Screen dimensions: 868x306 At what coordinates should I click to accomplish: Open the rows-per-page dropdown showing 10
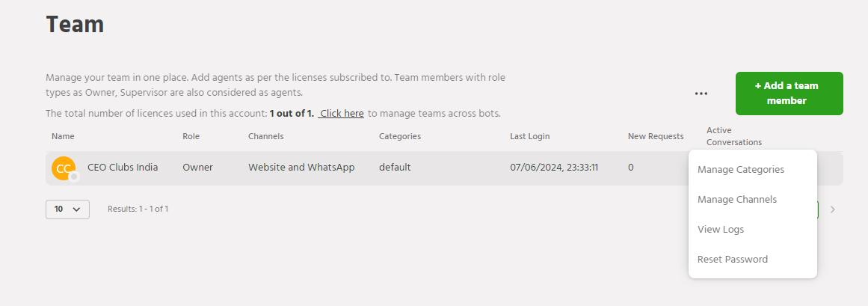point(67,209)
